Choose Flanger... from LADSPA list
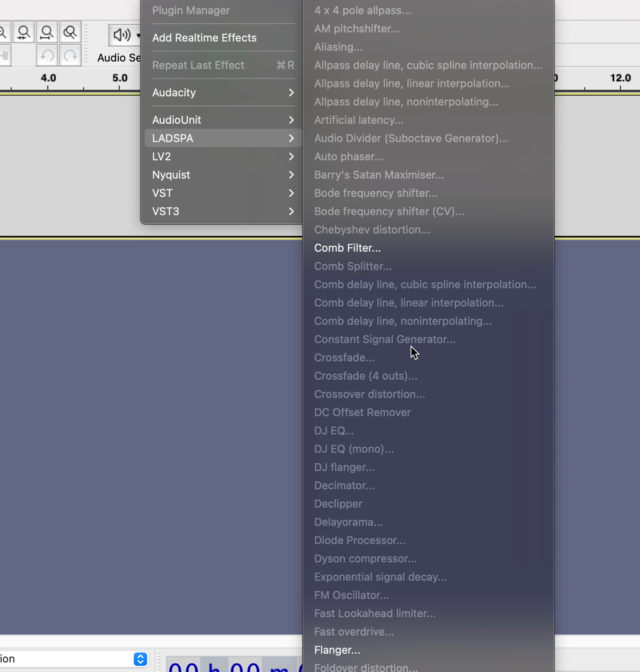The image size is (640, 672). pyautogui.click(x=428, y=650)
